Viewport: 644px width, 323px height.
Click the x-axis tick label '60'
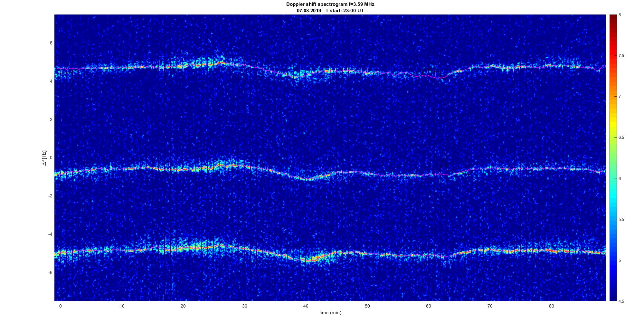coord(429,306)
